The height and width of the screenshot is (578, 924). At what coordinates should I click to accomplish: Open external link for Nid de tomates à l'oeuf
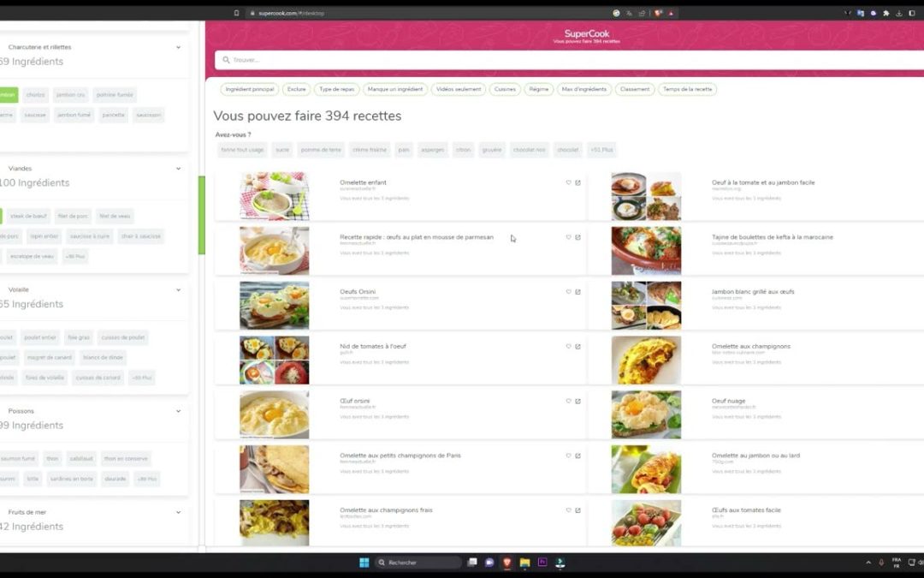(577, 347)
